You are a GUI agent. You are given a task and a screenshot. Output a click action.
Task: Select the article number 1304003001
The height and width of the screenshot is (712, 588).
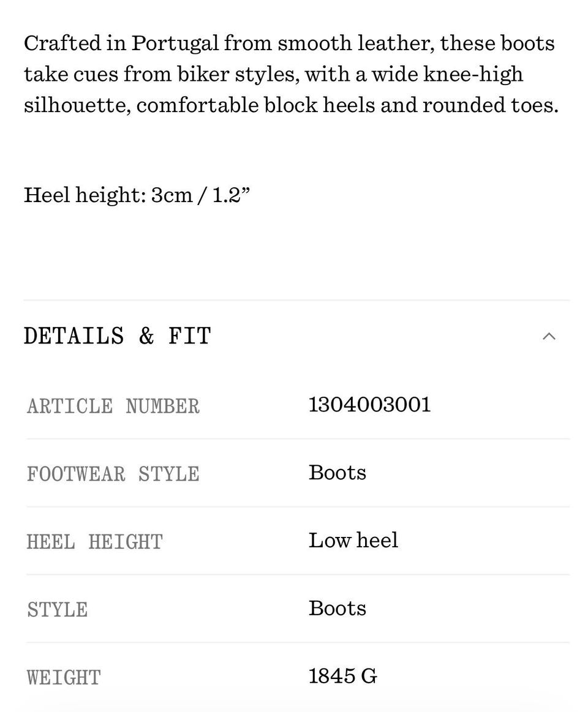[x=369, y=405]
